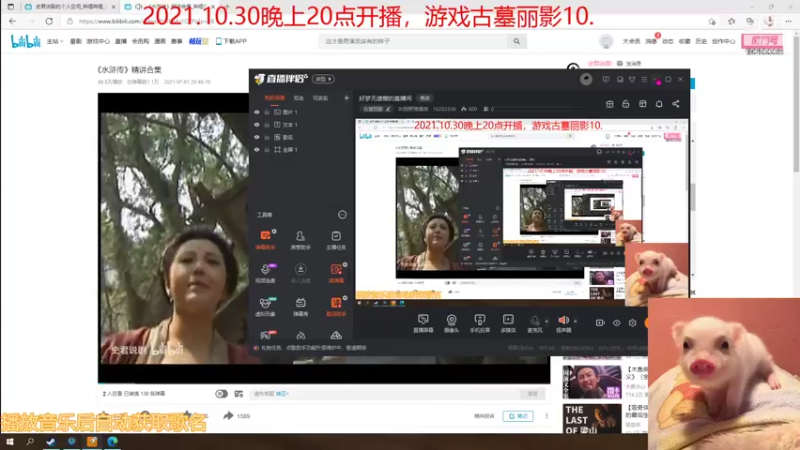Image resolution: width=800 pixels, height=450 pixels.
Task: Open the 游戏中心 nav item on Bilibili
Action: click(98, 41)
